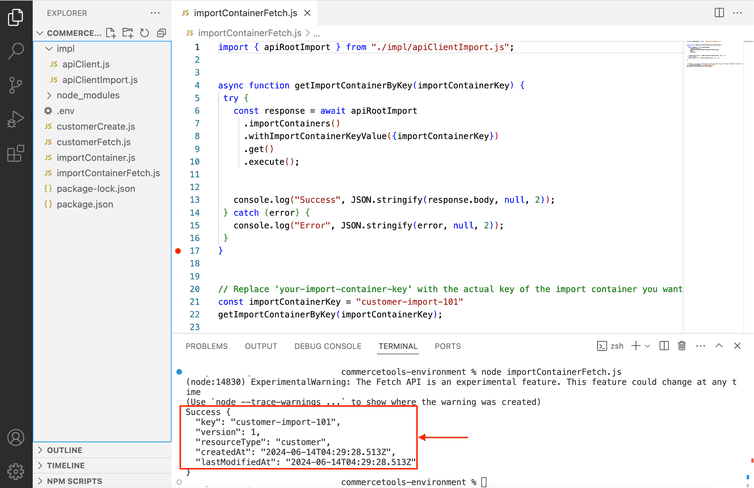
Task: Open Run and Debug view
Action: click(x=15, y=119)
